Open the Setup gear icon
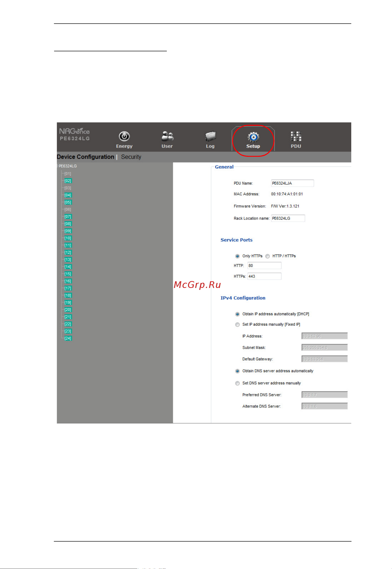Screen dimensions: 392x569 (253, 137)
